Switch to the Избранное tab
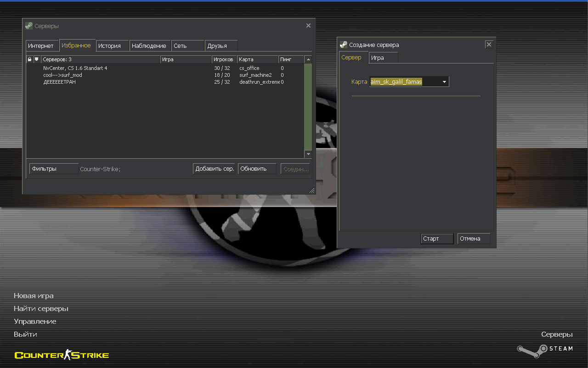588x368 pixels. click(78, 46)
